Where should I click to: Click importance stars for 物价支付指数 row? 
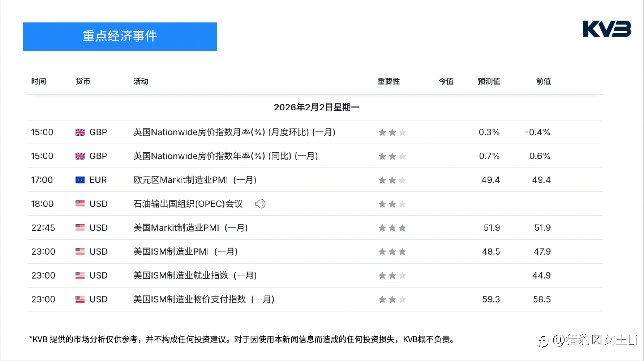click(x=392, y=300)
